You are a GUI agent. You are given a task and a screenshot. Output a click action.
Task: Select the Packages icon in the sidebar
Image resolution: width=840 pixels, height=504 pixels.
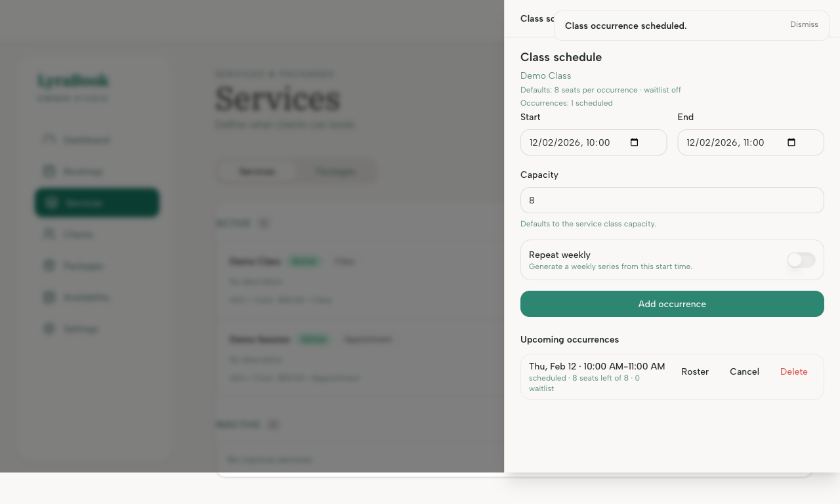coord(49,266)
